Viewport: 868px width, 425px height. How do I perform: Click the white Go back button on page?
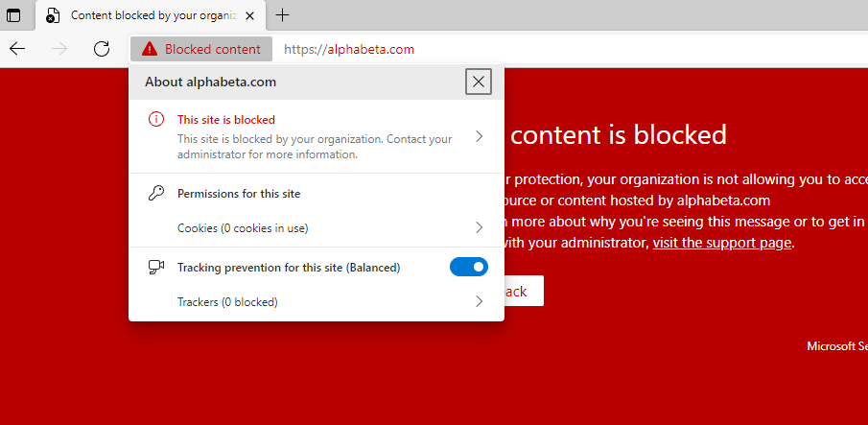[x=523, y=291]
